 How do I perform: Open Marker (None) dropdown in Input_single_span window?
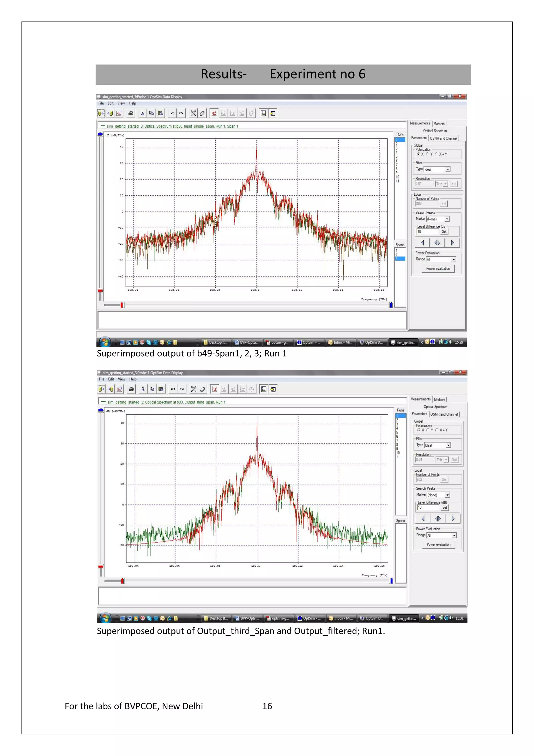447,219
